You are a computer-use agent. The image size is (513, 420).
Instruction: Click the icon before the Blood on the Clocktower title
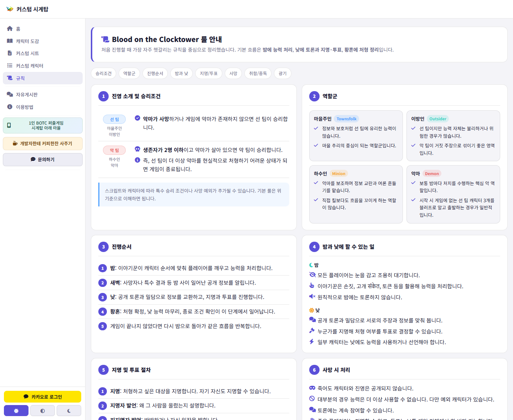pos(105,39)
